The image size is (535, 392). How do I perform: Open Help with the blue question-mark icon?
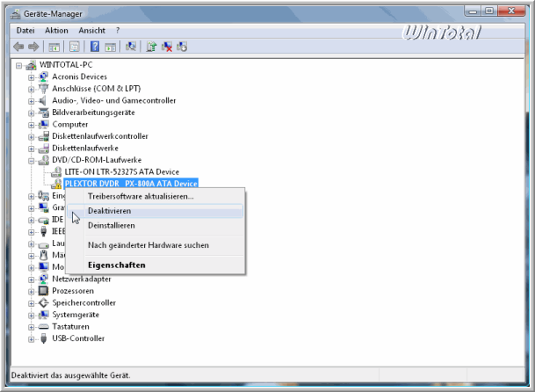(x=95, y=47)
